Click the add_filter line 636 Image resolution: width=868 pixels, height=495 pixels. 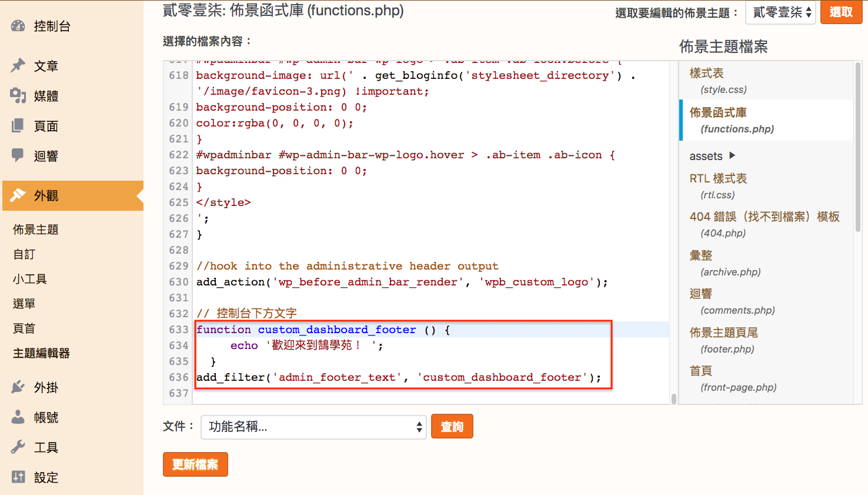point(399,377)
